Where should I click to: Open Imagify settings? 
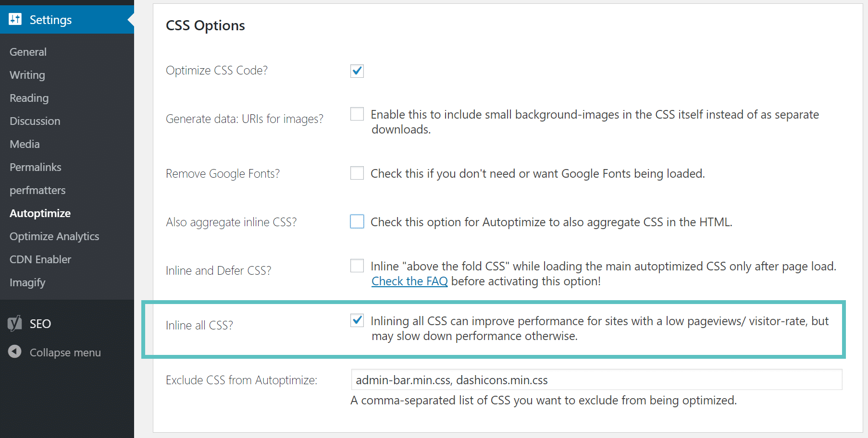pyautogui.click(x=27, y=282)
